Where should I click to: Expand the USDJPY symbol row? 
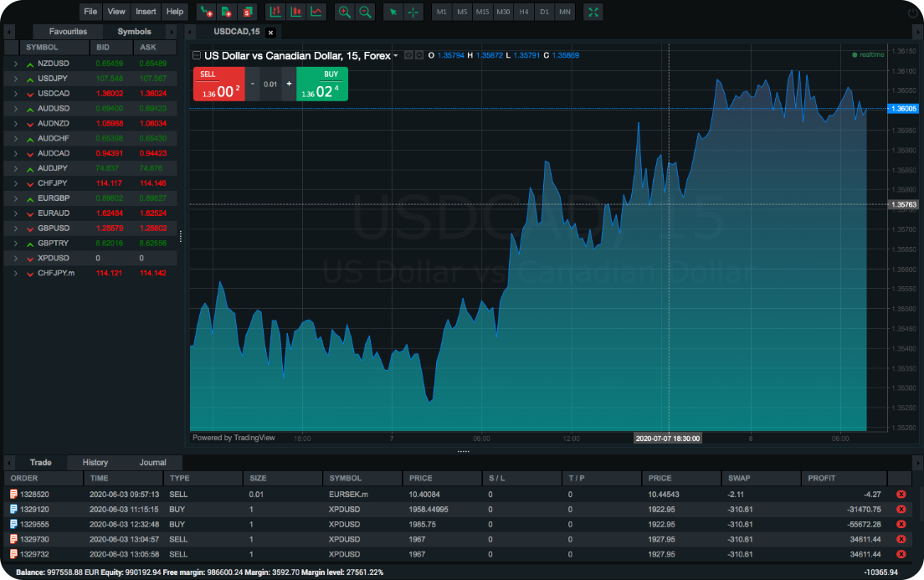pos(15,79)
